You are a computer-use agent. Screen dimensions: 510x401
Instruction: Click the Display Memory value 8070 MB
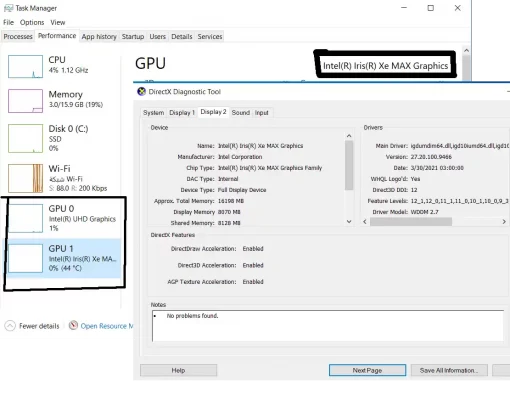click(x=229, y=212)
